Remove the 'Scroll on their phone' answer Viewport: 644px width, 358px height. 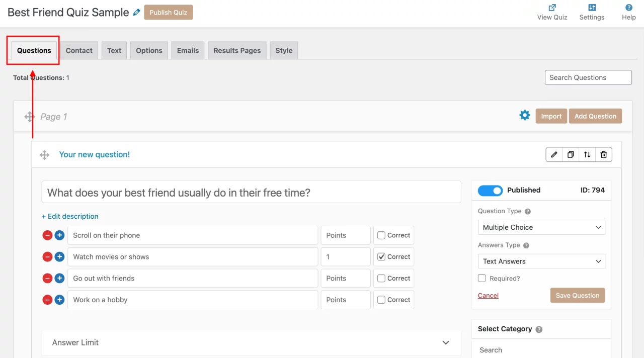point(47,235)
